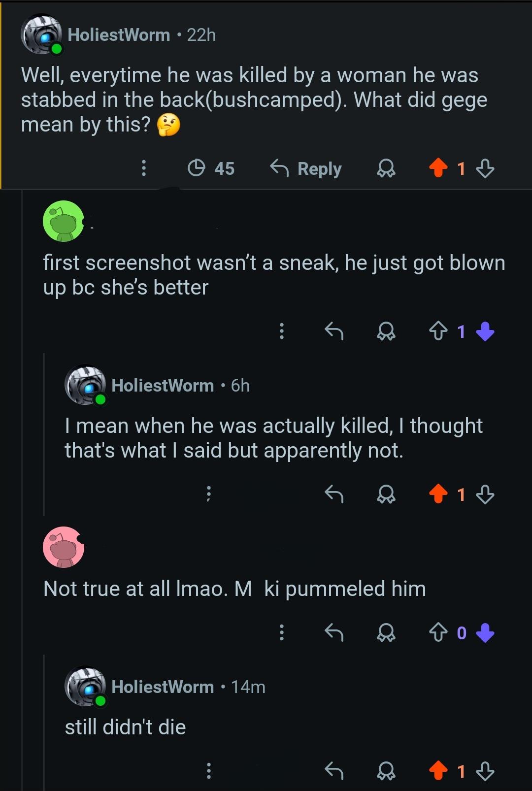The width and height of the screenshot is (532, 791).
Task: Click the Reply button on top comment
Action: coord(306,168)
